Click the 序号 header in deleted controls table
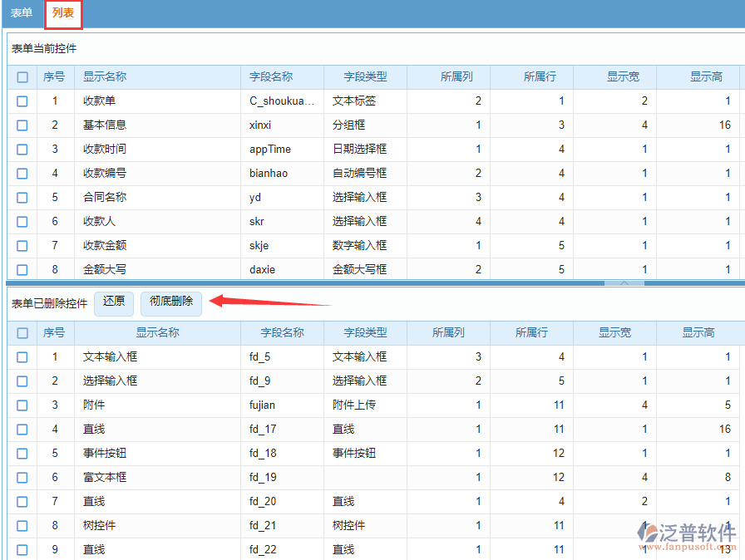The width and height of the screenshot is (745, 560). pyautogui.click(x=54, y=332)
